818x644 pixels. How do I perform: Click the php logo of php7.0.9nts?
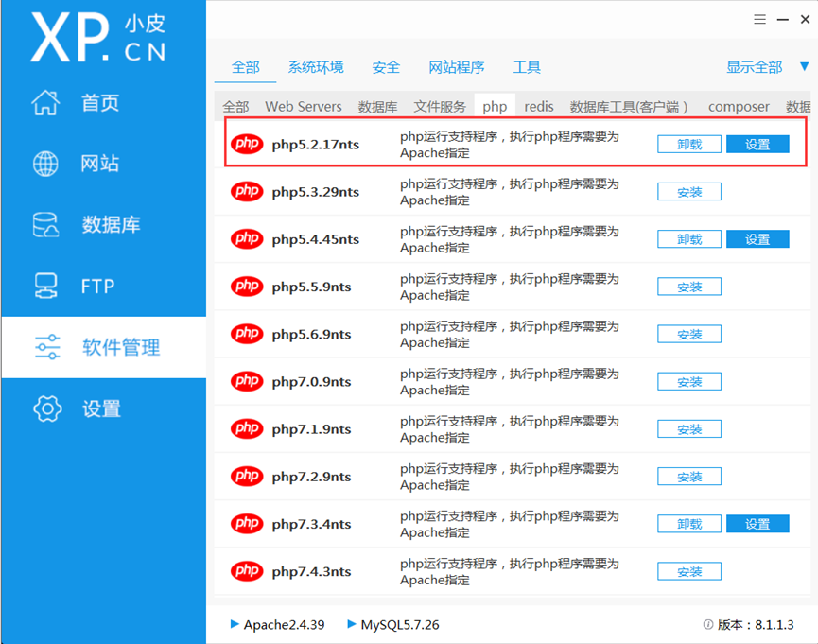[x=247, y=381]
